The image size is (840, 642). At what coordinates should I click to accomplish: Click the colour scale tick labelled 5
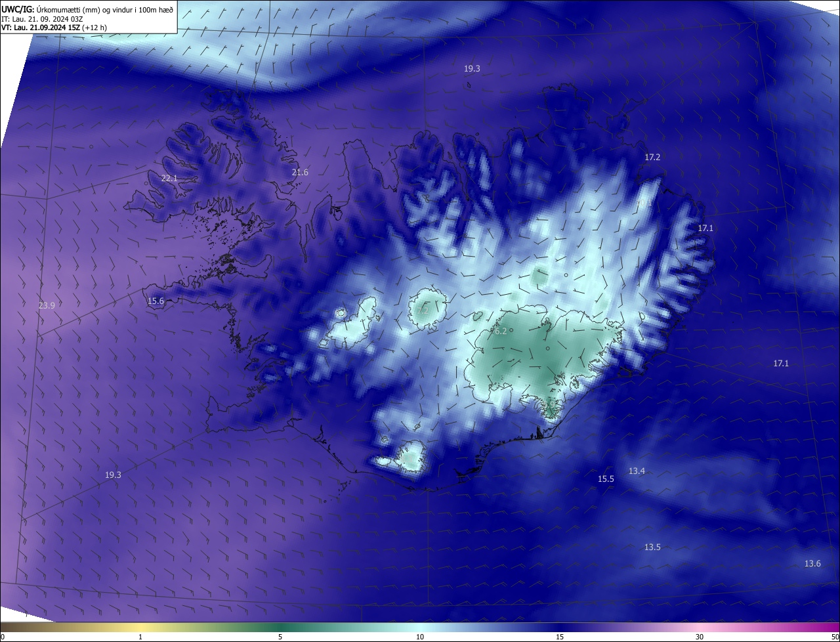point(280,637)
